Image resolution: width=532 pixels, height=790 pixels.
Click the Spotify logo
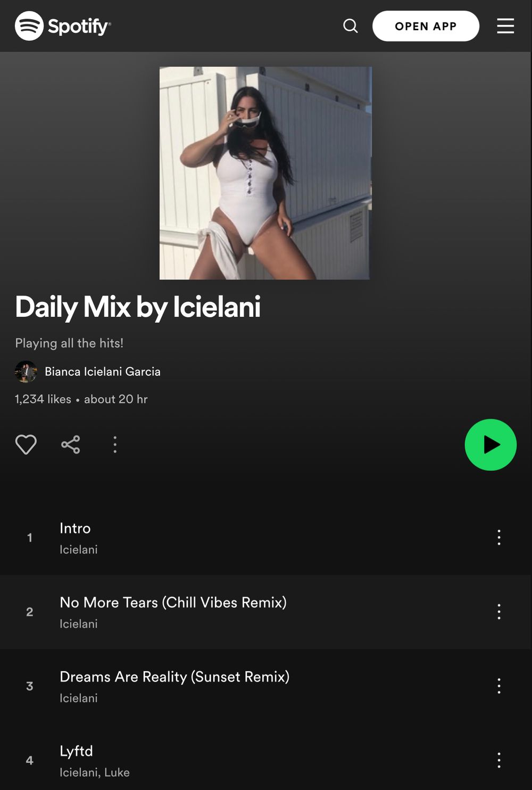click(x=63, y=26)
